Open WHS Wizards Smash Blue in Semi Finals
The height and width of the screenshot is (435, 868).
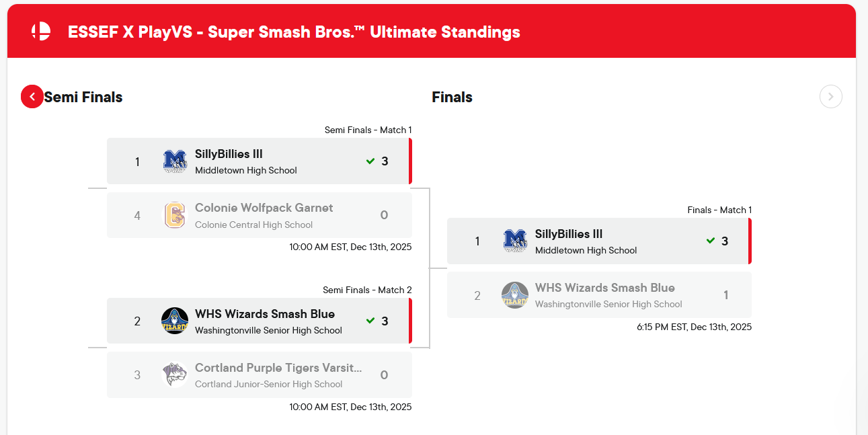[264, 314]
